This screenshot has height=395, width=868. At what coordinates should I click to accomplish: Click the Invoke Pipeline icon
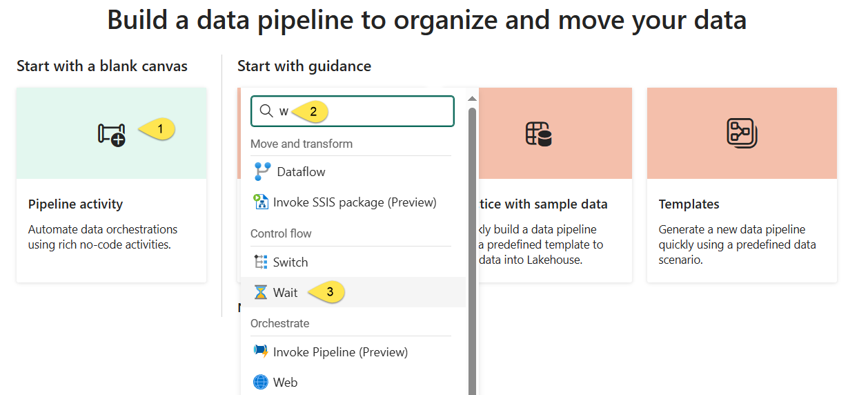pyautogui.click(x=260, y=351)
